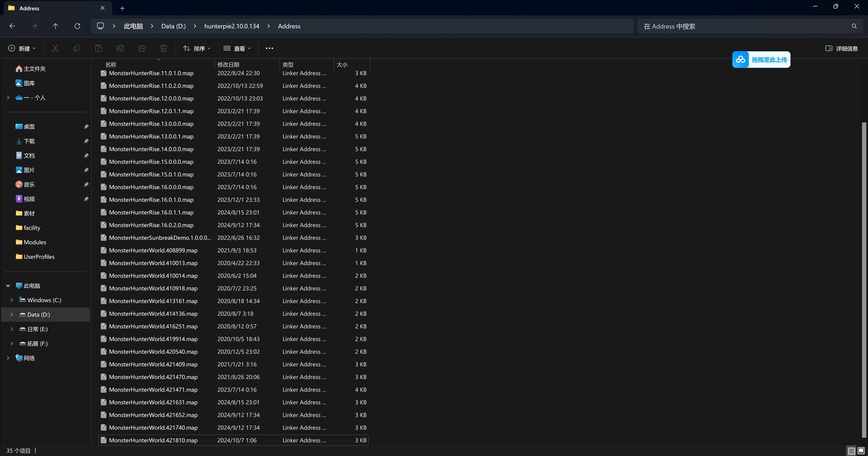
Task: Expand the OneDrive 个人 tree node
Action: pyautogui.click(x=8, y=98)
